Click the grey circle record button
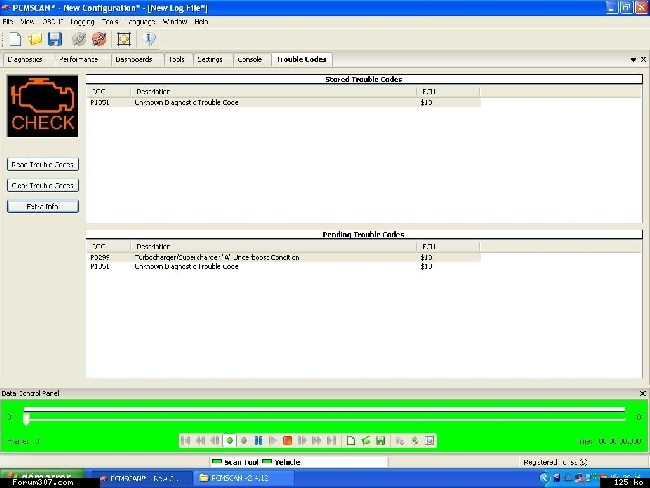 point(244,440)
